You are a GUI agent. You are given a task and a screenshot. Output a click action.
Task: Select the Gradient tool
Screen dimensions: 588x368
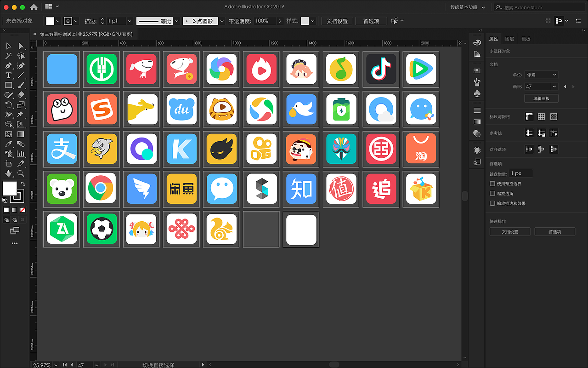21,134
